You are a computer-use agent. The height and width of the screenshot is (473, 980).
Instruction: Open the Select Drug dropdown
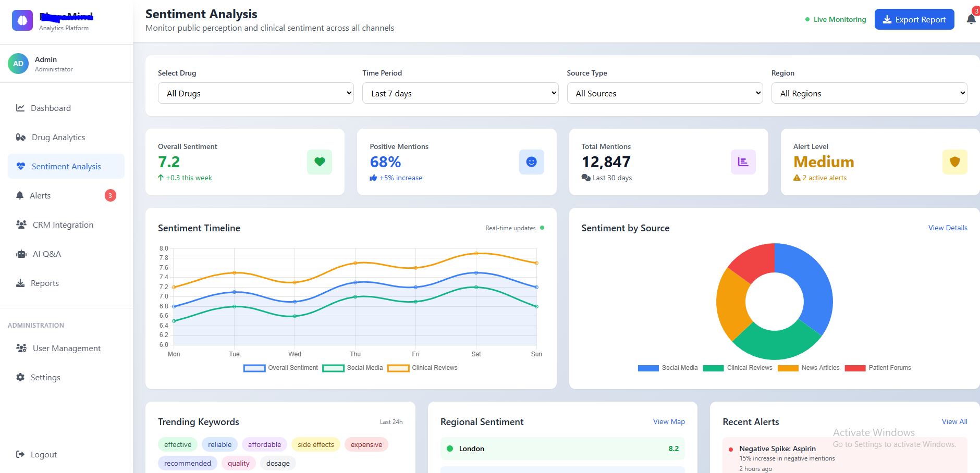pos(255,93)
